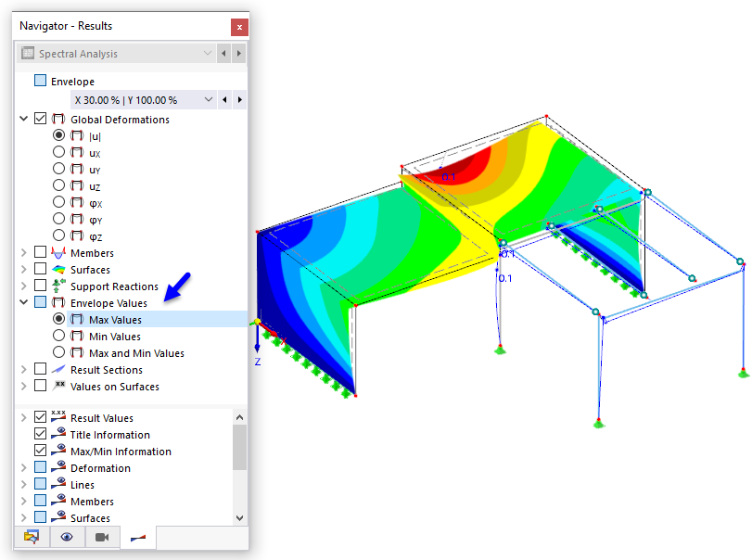Expand the Lines display node
The height and width of the screenshot is (560, 752).
[23, 484]
